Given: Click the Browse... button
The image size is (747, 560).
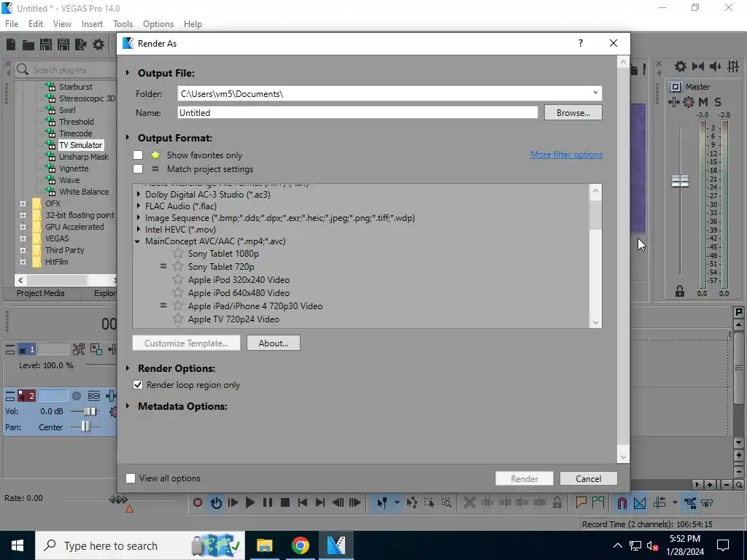Looking at the screenshot, I should click(x=573, y=113).
